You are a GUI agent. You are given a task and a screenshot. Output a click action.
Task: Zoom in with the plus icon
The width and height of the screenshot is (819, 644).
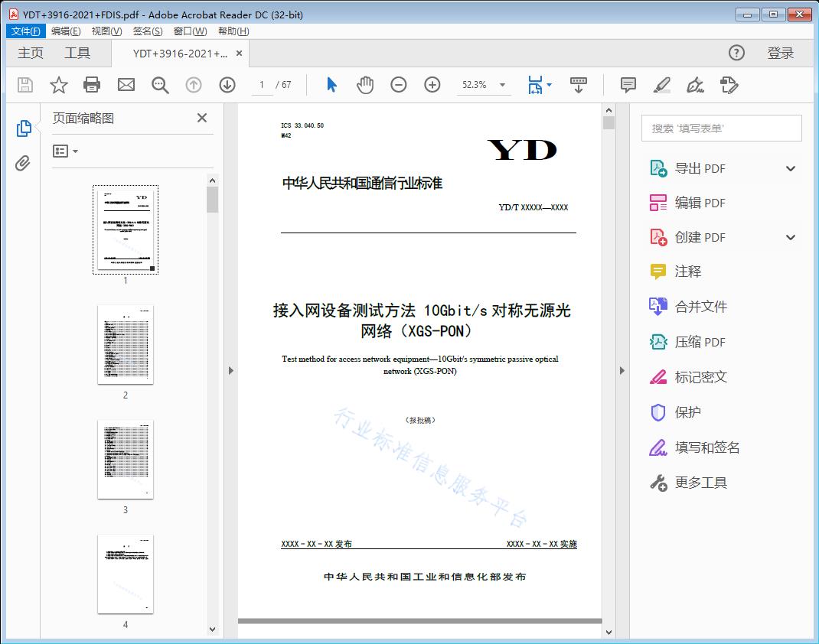(432, 85)
